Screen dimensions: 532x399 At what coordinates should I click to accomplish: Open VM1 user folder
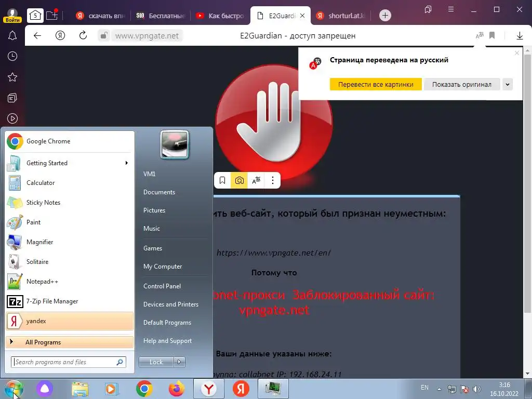coord(149,174)
